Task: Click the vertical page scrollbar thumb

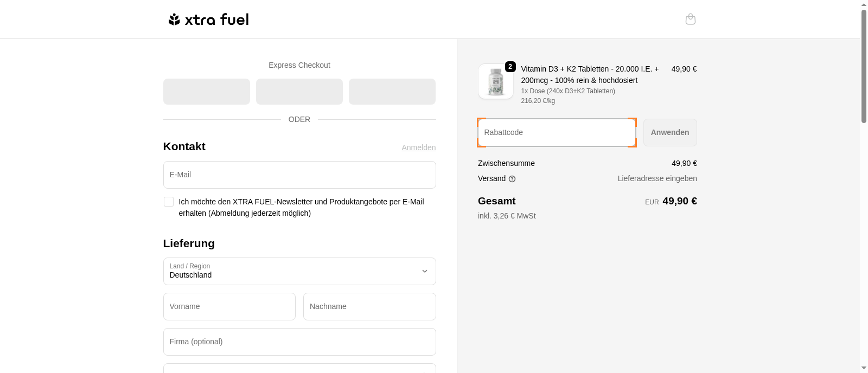Action: point(864,65)
